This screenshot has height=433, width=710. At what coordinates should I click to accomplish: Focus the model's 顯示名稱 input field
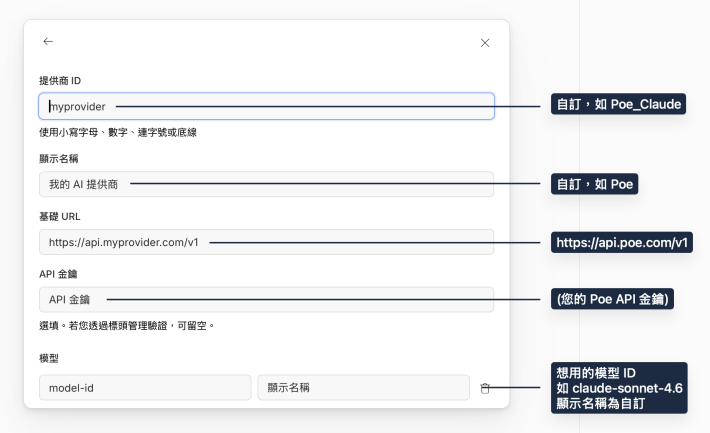(x=363, y=387)
